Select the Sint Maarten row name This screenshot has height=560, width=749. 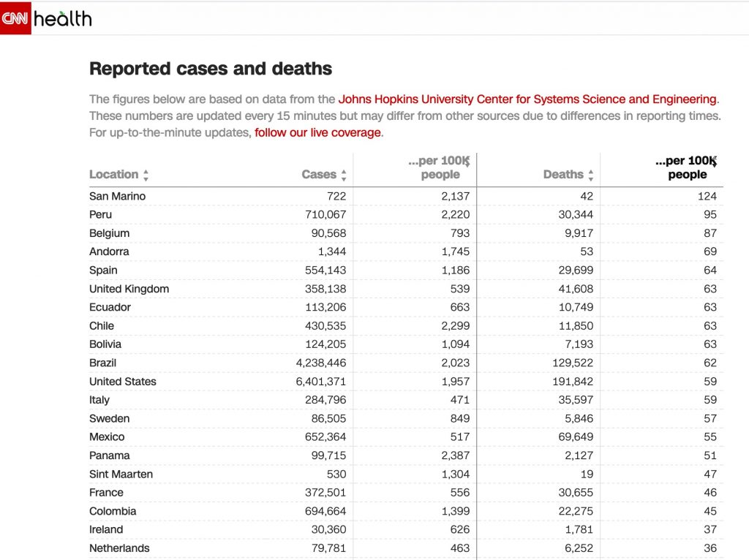[121, 474]
